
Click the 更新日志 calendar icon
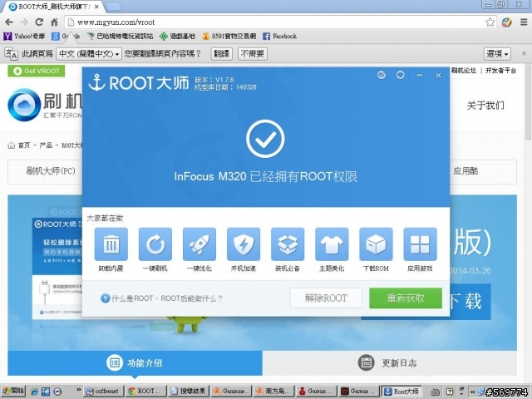click(x=366, y=362)
